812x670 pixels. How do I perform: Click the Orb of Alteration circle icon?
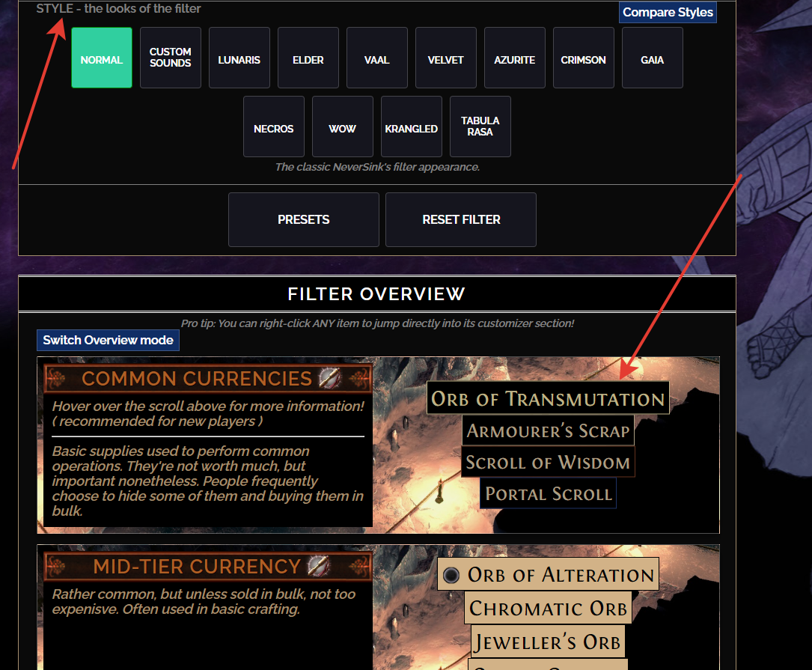451,575
